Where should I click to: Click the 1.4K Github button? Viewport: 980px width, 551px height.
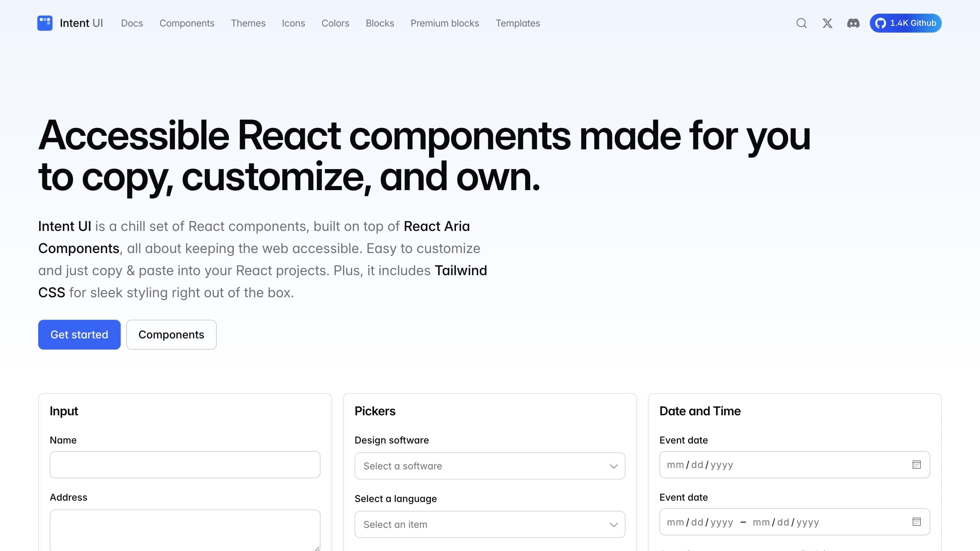(905, 23)
